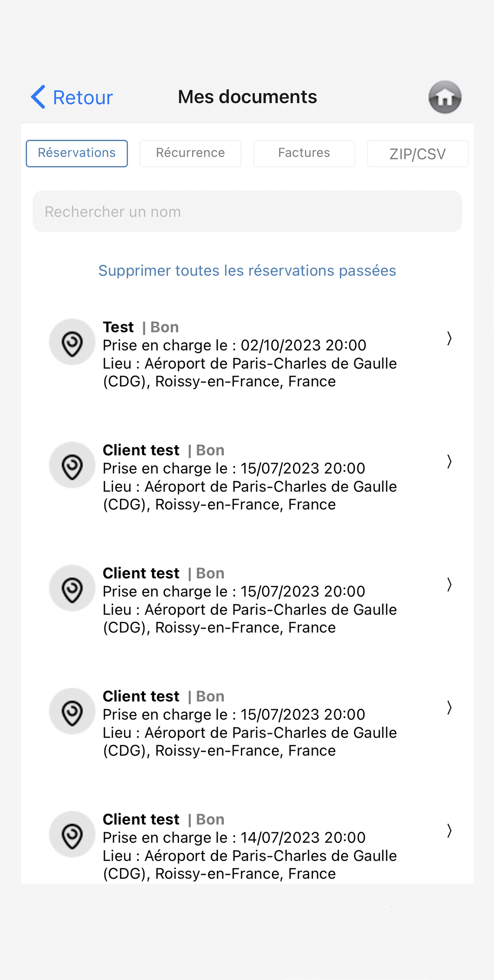Viewport: 494px width, 980px height.
Task: Tap the back arrow next to Retour
Action: (x=38, y=97)
